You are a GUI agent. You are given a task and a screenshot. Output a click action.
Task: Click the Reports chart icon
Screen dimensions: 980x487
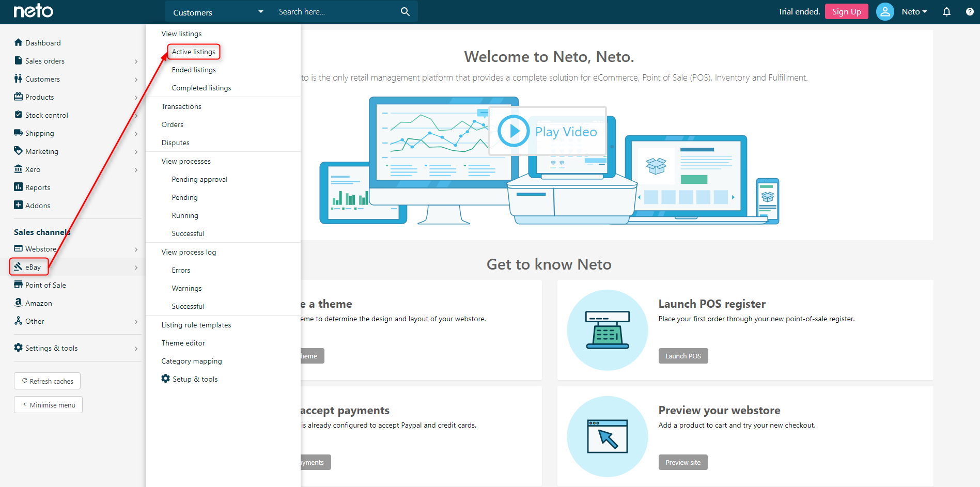(19, 187)
